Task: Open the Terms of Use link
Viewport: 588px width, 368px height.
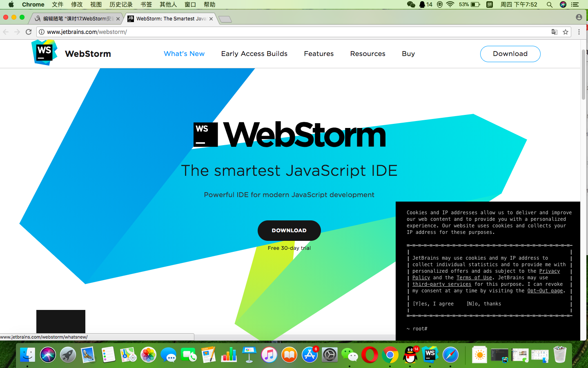Action: click(x=474, y=278)
